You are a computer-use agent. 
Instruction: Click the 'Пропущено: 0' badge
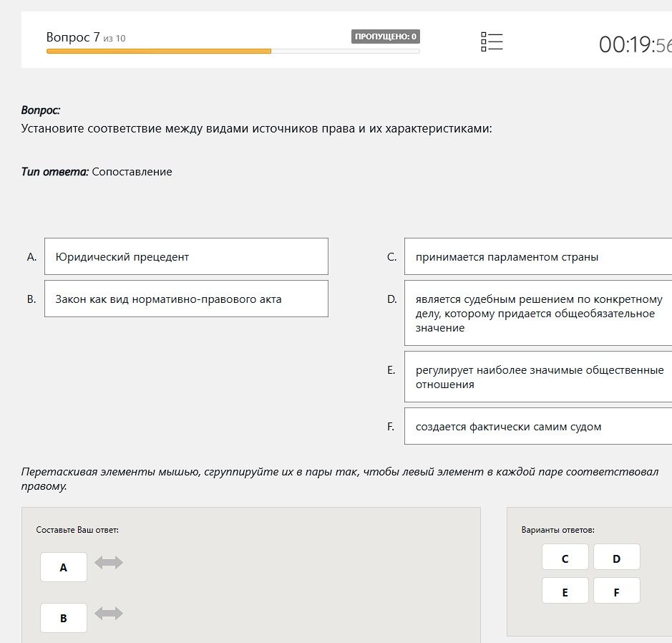coord(385,37)
